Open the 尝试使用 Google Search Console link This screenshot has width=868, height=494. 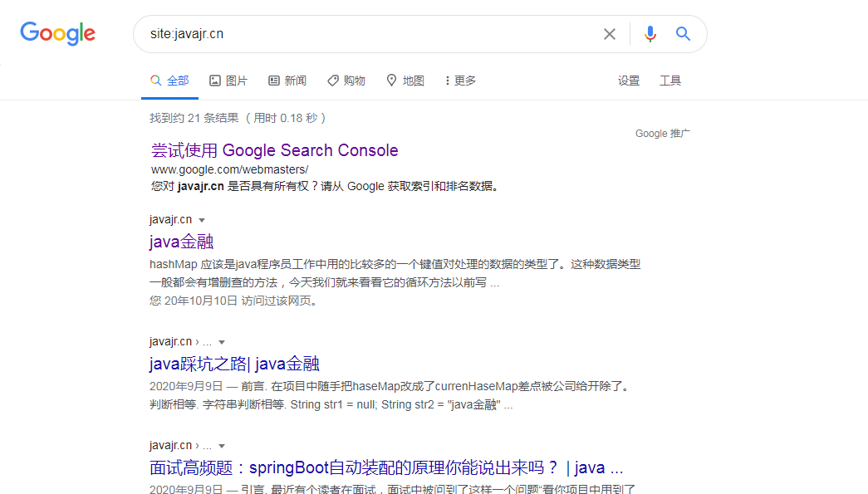click(275, 150)
